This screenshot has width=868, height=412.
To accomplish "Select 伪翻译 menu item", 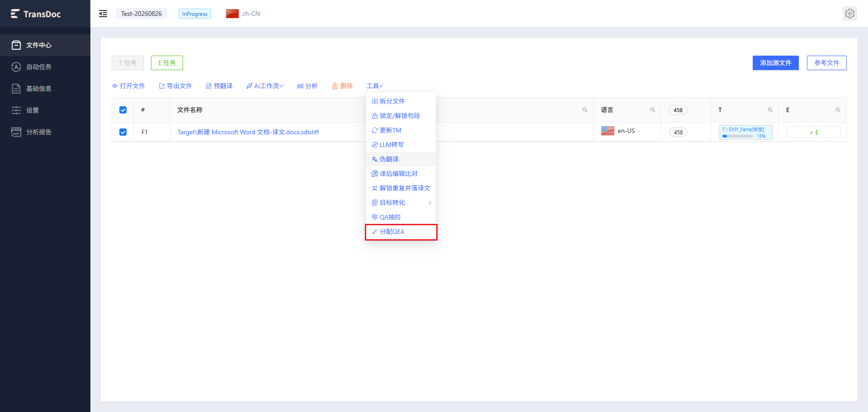I will point(401,159).
